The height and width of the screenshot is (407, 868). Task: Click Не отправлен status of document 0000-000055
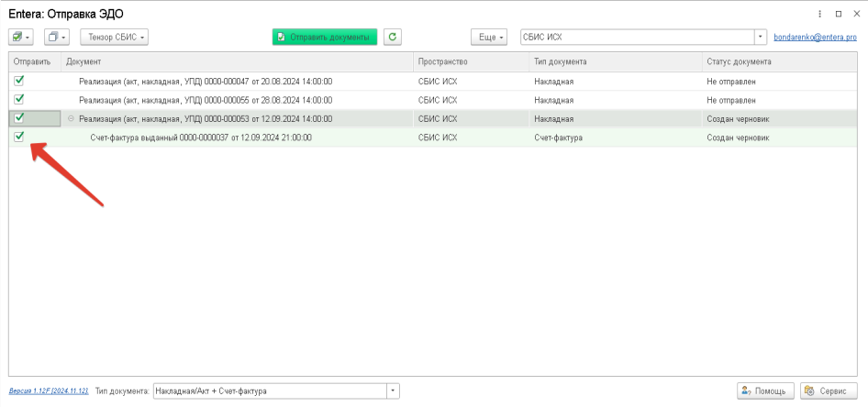[x=731, y=101]
